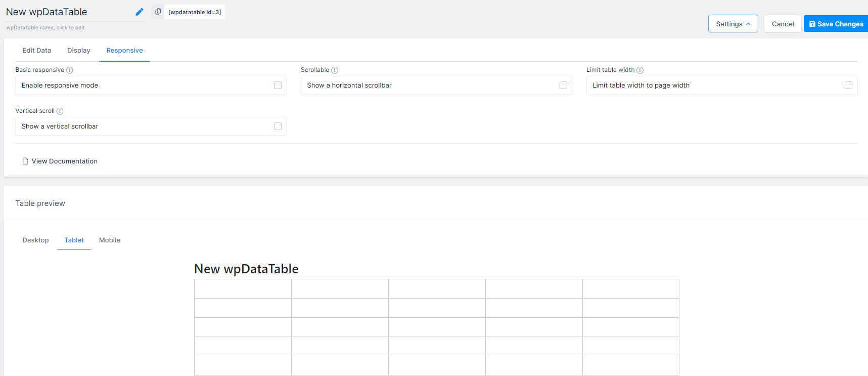
Task: Click the Vertical scroll info icon
Action: click(60, 111)
